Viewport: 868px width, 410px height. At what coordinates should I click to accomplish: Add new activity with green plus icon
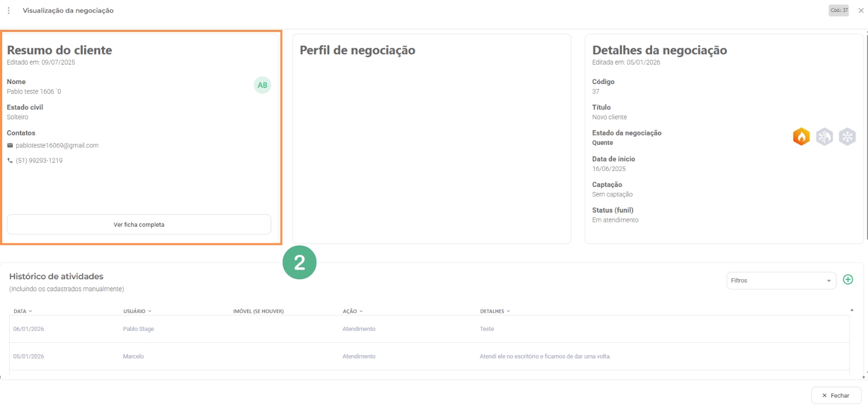[848, 279]
